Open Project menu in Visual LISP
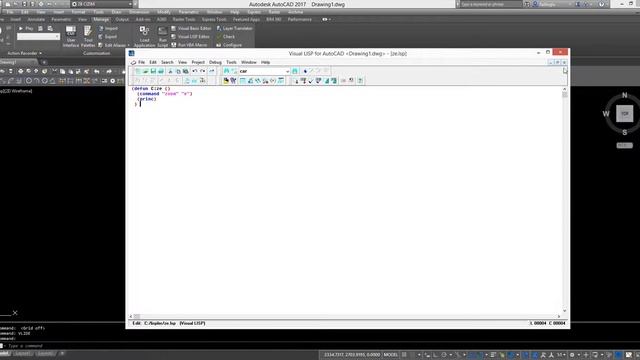 198,62
